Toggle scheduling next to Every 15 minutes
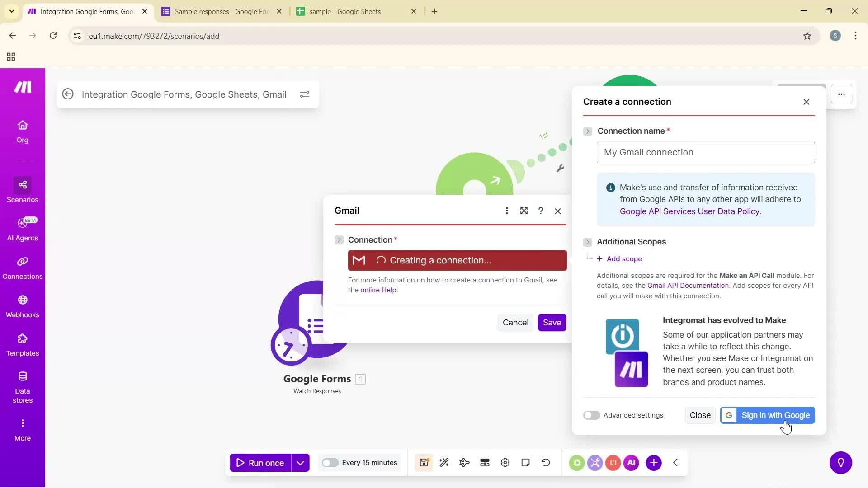868x488 pixels. (330, 462)
